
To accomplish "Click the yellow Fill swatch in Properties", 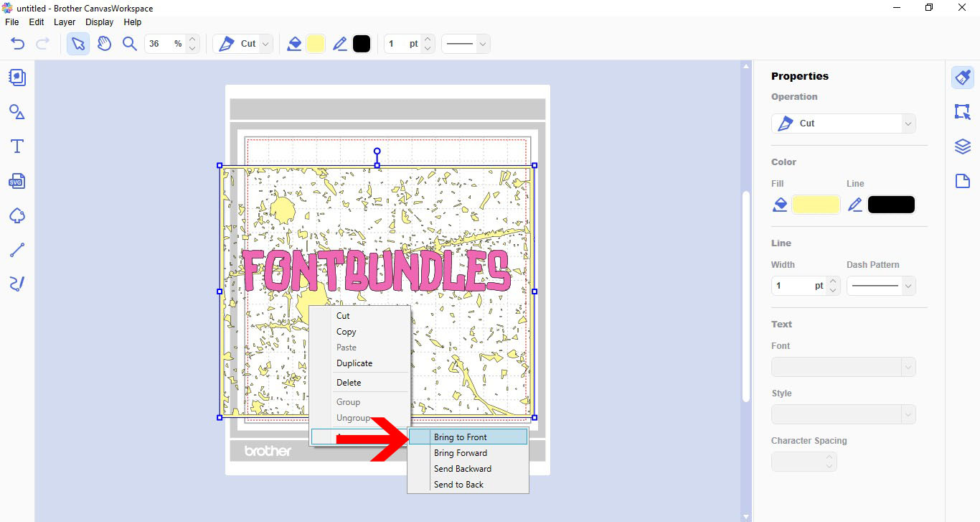I will click(x=816, y=205).
